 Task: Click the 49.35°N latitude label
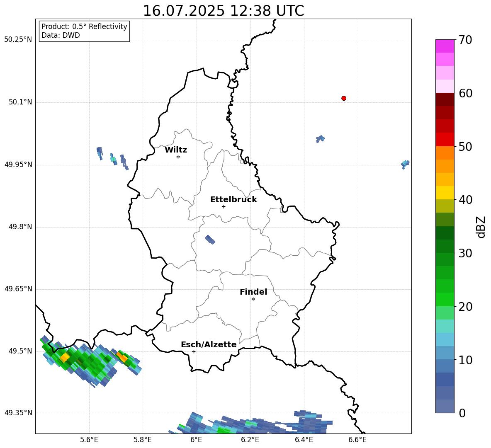(18, 413)
